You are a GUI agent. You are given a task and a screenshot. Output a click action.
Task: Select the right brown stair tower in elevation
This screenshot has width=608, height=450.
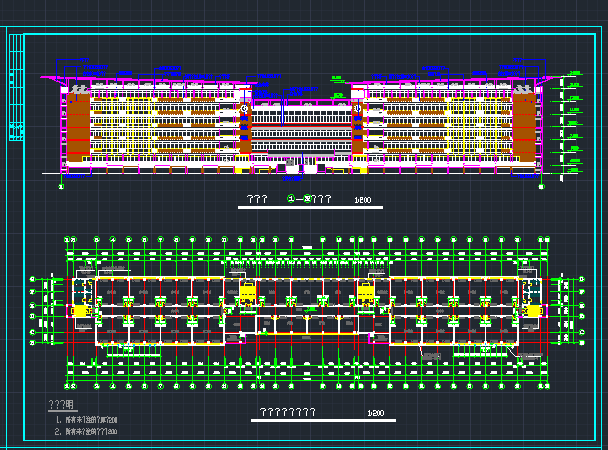click(524, 125)
